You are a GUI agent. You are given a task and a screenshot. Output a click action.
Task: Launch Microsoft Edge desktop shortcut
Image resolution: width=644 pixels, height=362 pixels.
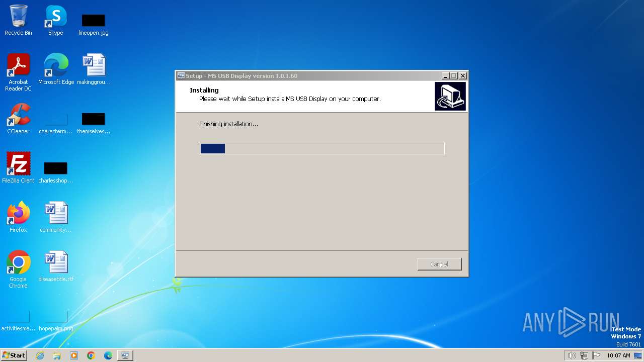coord(56,69)
